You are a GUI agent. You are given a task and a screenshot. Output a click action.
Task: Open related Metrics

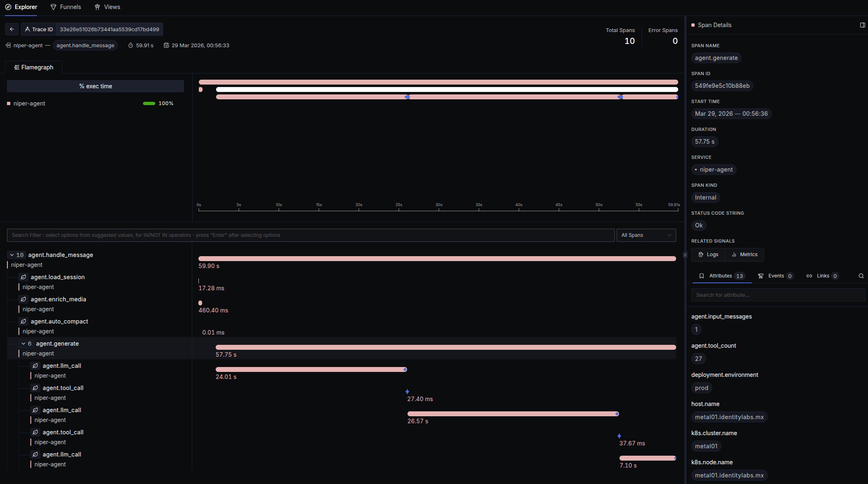click(744, 255)
